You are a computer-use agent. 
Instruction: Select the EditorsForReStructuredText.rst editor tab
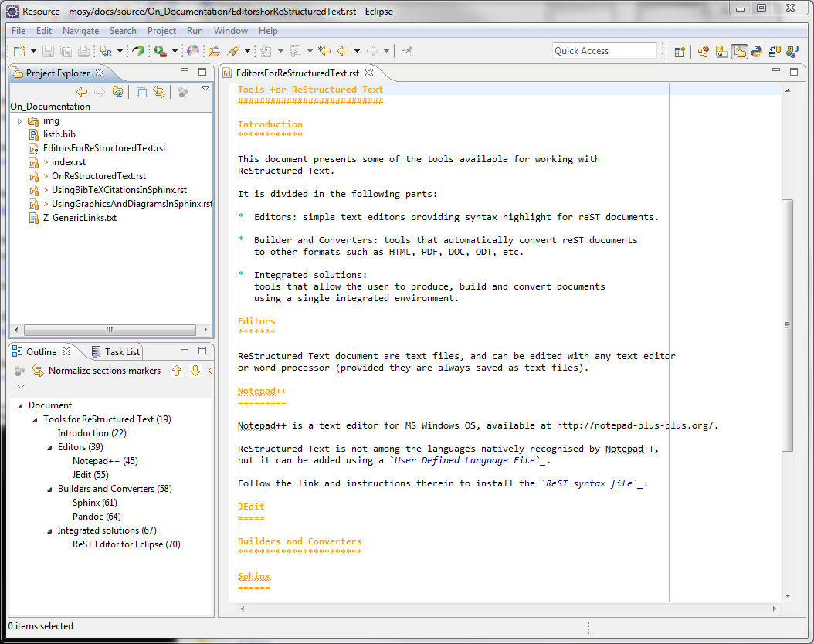point(297,73)
